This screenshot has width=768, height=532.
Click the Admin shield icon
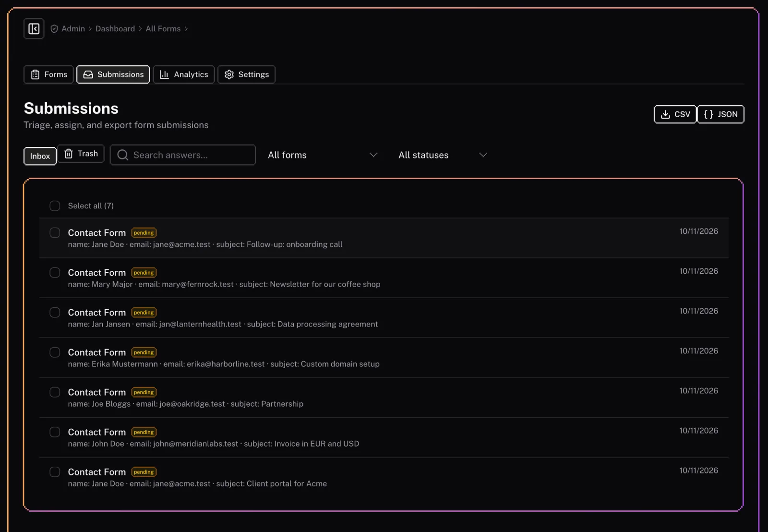[54, 29]
